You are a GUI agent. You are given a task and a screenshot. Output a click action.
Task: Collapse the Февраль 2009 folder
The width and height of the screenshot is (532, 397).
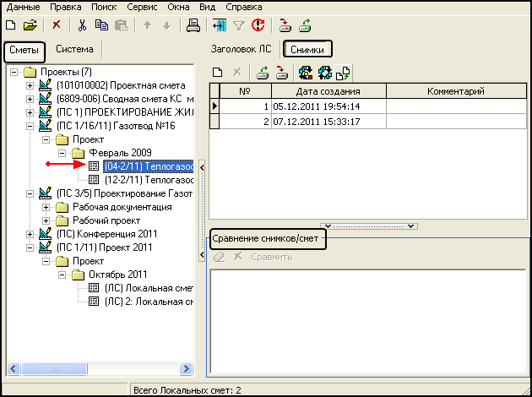tap(62, 153)
